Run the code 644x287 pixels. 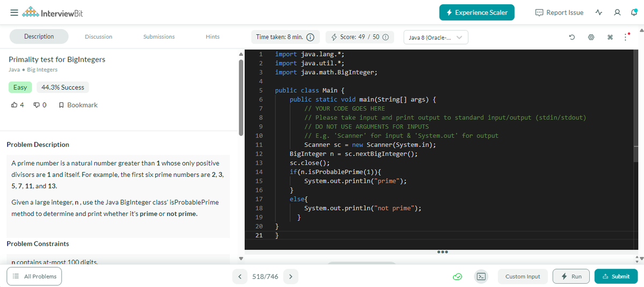[x=571, y=276]
